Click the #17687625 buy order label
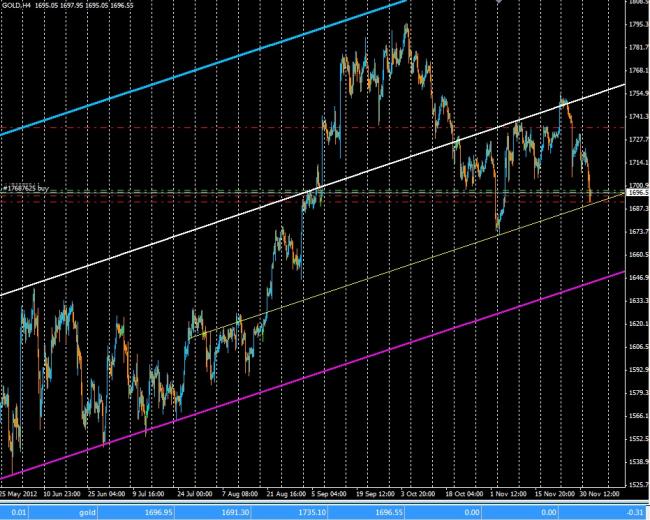The width and height of the screenshot is (650, 520). click(26, 188)
